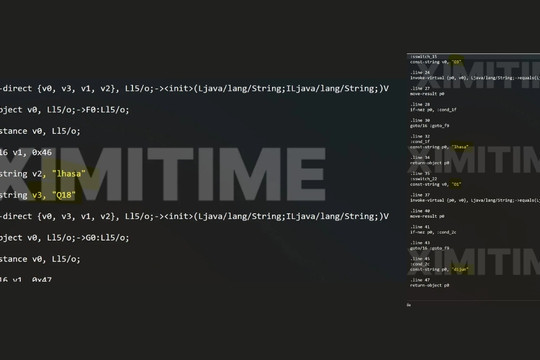Image resolution: width=540 pixels, height=360 pixels.
Task: Click ".line 32" in right code panel
Action: pyautogui.click(x=420, y=136)
